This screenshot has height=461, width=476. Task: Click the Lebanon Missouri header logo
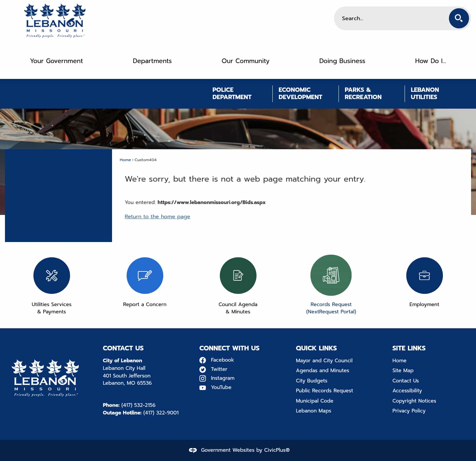point(55,21)
